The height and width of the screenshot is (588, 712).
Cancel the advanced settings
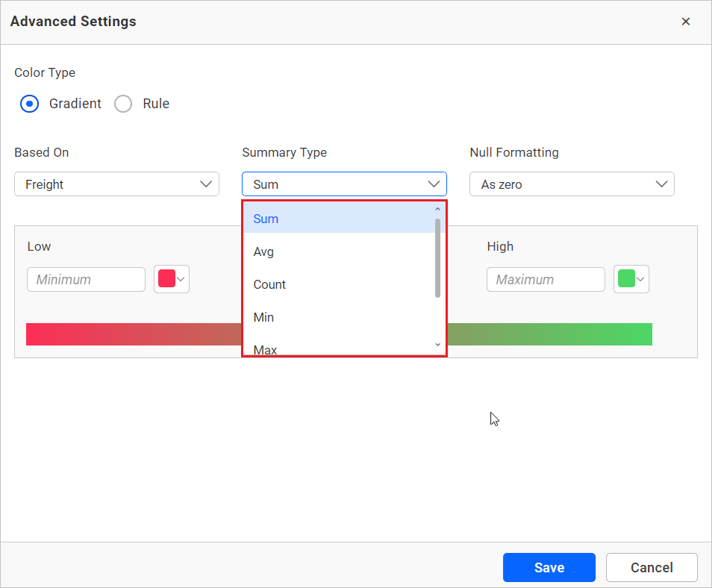tap(652, 567)
